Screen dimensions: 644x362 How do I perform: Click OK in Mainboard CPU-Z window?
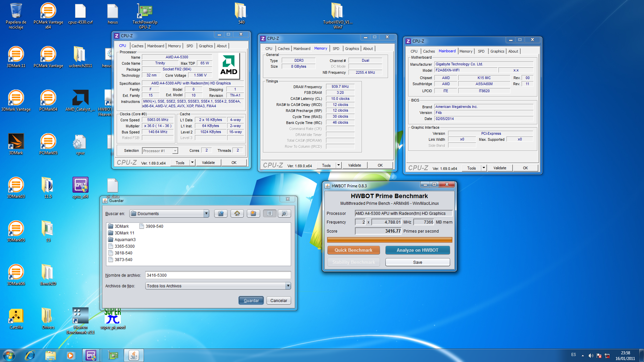point(525,168)
